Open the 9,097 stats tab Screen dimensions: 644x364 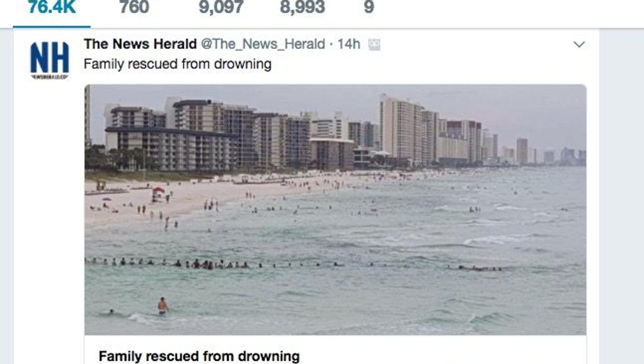(221, 7)
